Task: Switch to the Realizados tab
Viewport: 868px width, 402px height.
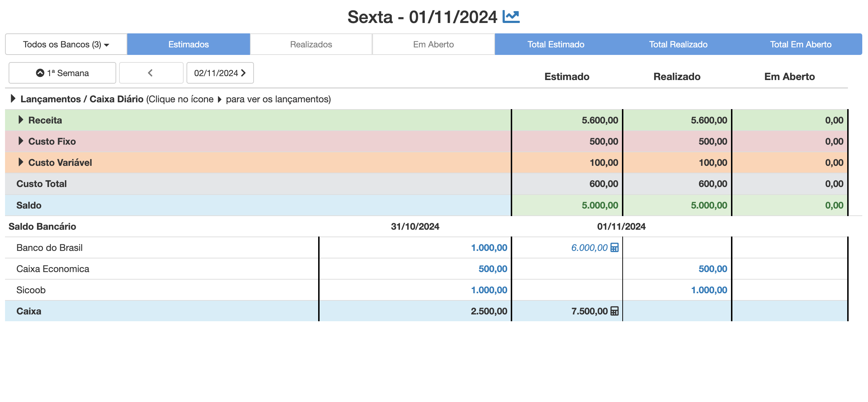Action: point(311,45)
